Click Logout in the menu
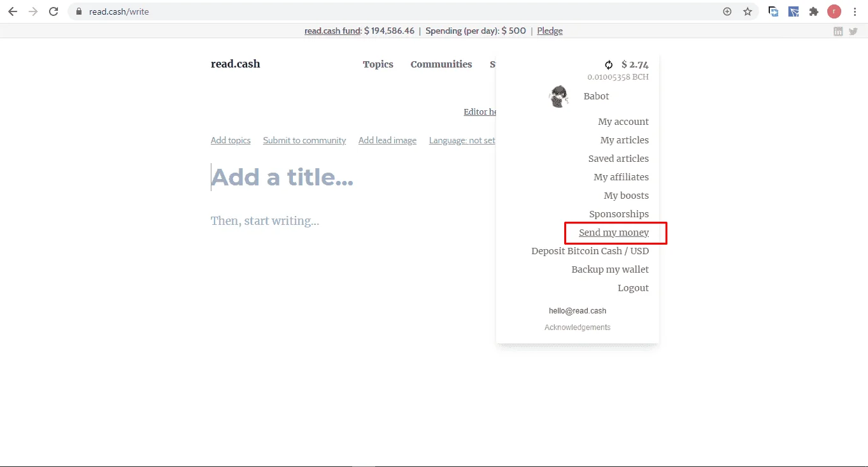Image resolution: width=868 pixels, height=467 pixels. 633,288
